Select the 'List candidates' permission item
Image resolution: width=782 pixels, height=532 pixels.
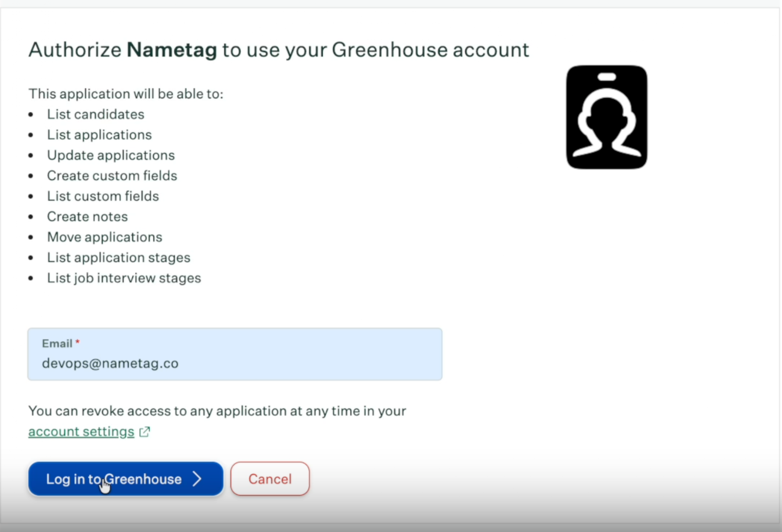coord(96,114)
